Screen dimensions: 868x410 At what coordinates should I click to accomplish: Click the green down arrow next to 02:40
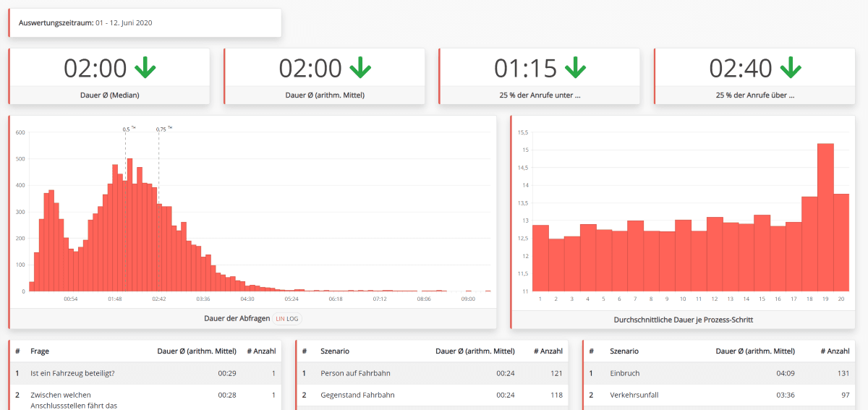point(791,68)
